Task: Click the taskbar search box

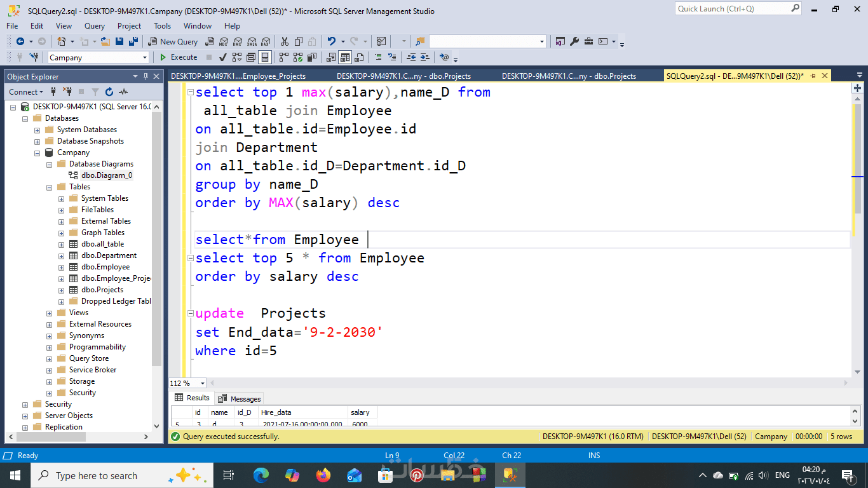Action: point(121,475)
